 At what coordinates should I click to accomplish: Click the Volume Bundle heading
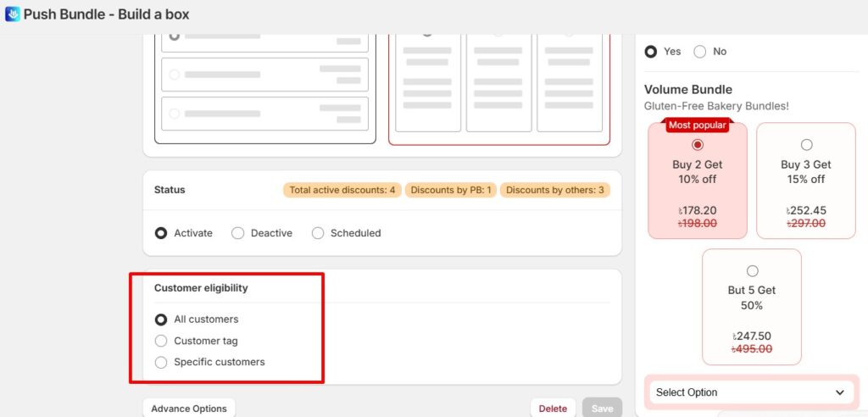688,90
